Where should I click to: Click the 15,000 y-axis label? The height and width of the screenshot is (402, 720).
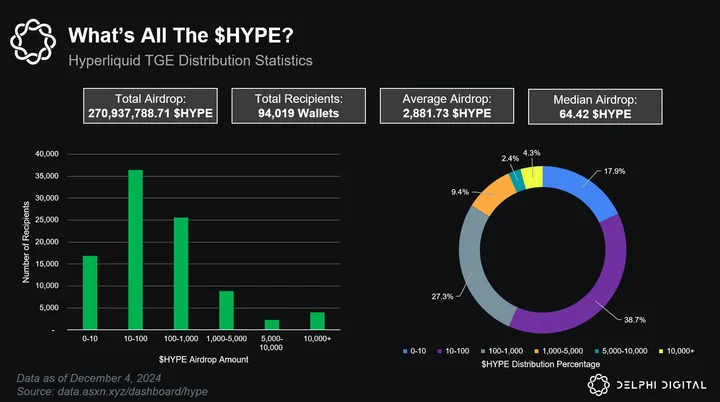[47, 264]
